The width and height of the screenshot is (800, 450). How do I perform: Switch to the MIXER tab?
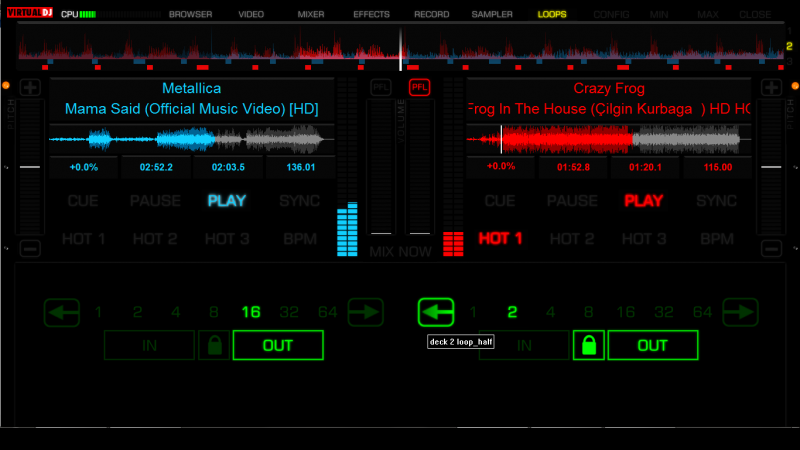(x=311, y=14)
